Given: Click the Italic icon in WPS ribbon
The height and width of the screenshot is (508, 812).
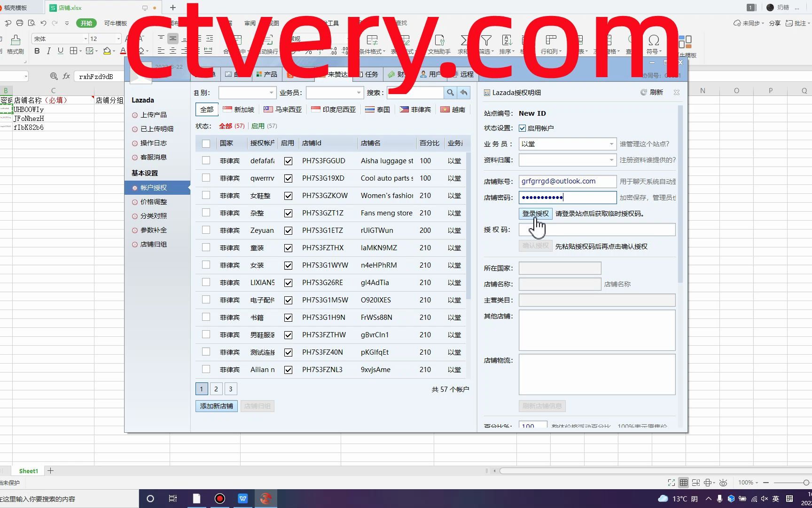Looking at the screenshot, I should pyautogui.click(x=48, y=51).
